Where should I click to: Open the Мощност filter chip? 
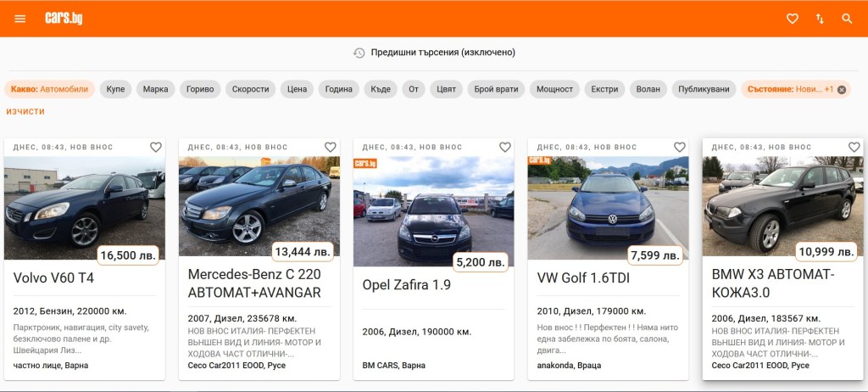click(x=554, y=89)
